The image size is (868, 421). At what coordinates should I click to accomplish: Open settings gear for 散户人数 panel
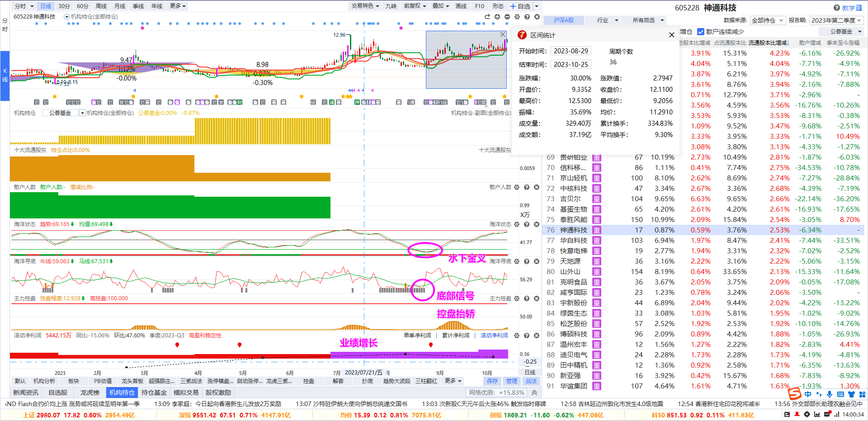click(x=517, y=187)
